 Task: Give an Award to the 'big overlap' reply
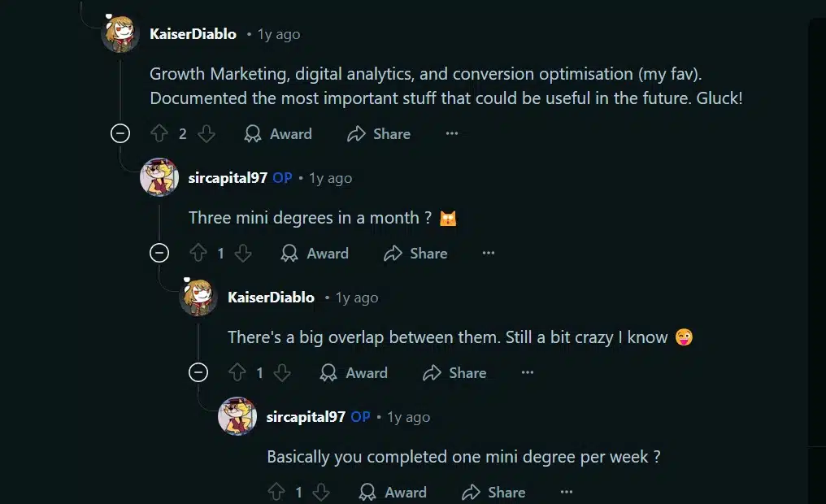(354, 372)
